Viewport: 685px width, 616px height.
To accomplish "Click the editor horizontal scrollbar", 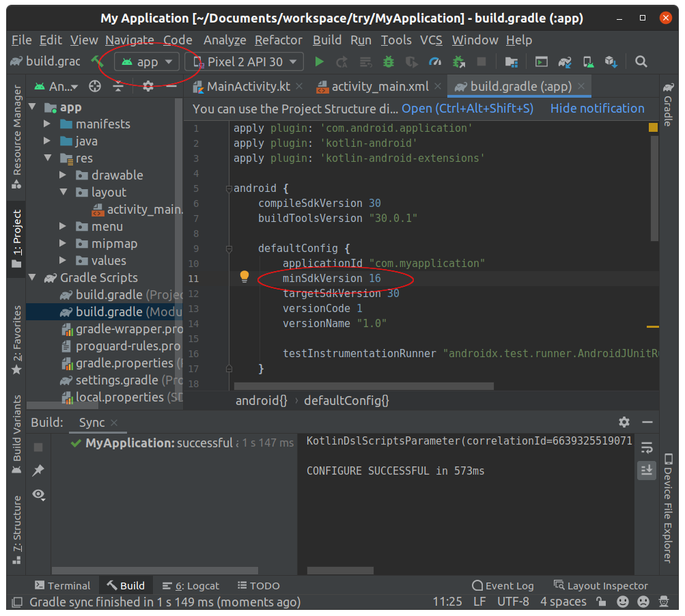I will point(363,386).
